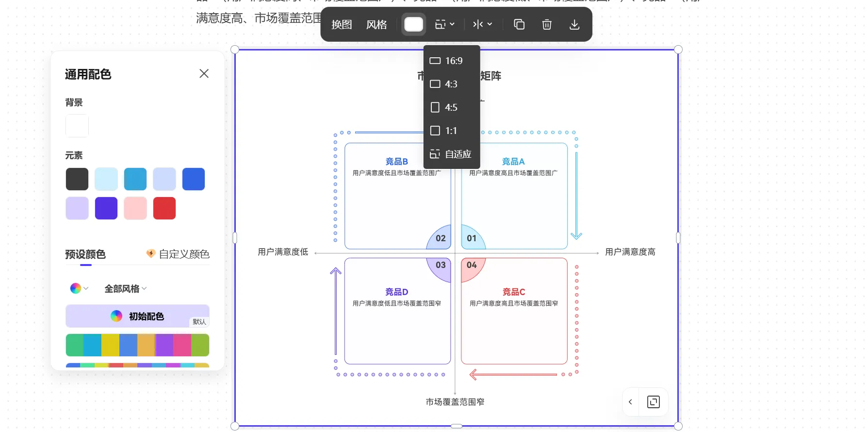Click the 换图 button
Screen dimensions: 868x432
(x=342, y=24)
